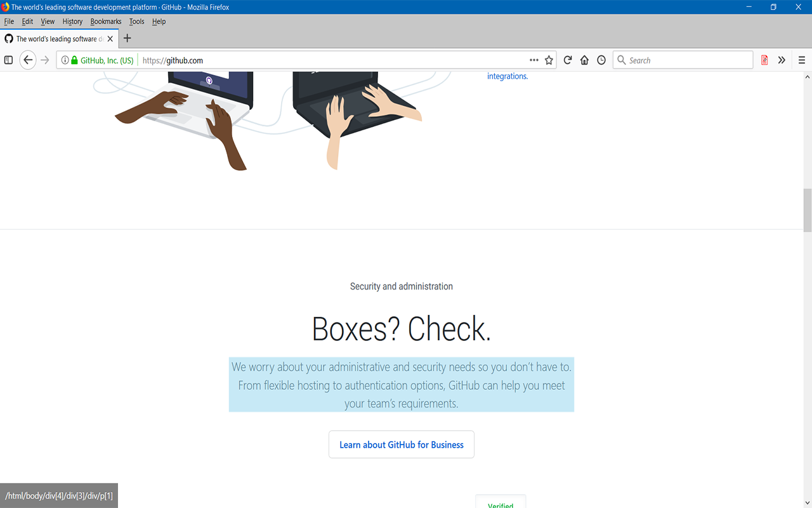812x508 pixels.
Task: Toggle the sidebar icon left of back button
Action: click(8, 60)
